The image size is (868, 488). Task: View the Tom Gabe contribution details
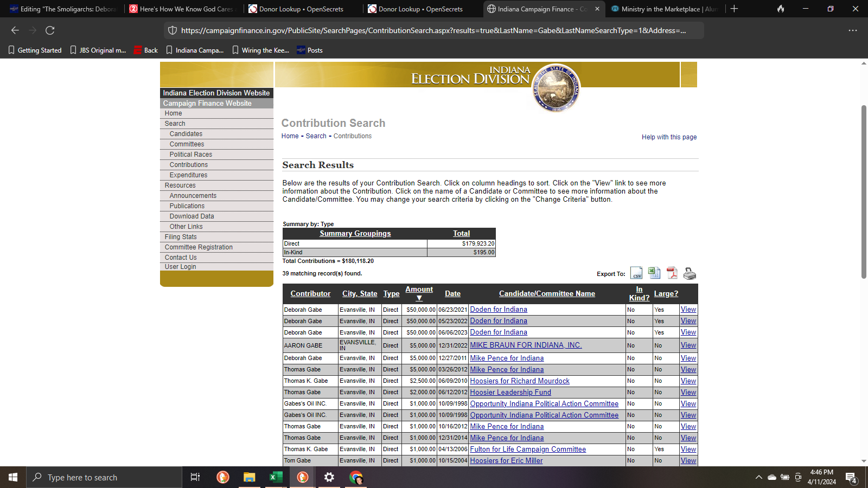coord(688,461)
